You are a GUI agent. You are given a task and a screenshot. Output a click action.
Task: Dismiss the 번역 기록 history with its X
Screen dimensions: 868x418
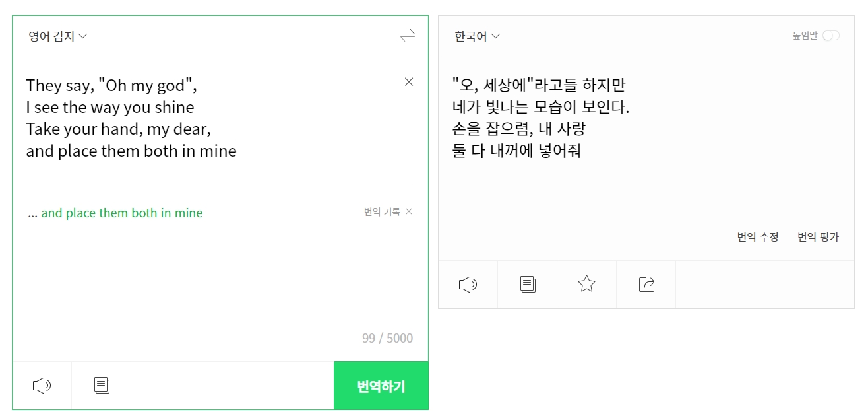[410, 212]
